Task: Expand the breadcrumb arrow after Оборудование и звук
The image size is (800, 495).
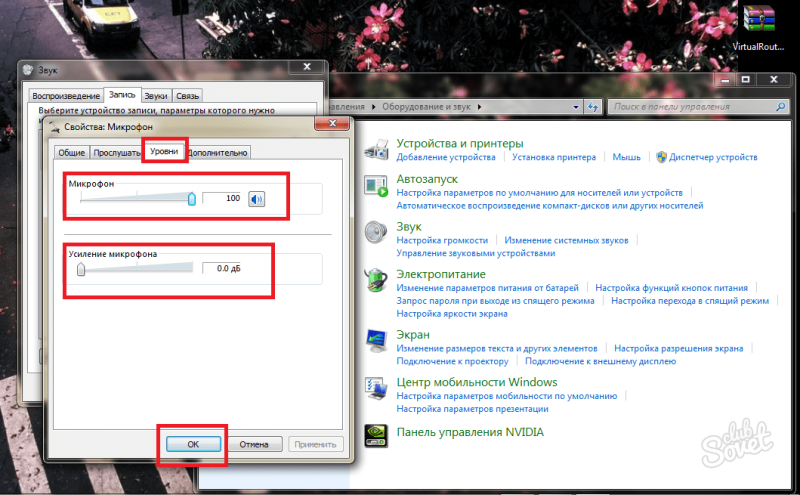Action: point(479,107)
